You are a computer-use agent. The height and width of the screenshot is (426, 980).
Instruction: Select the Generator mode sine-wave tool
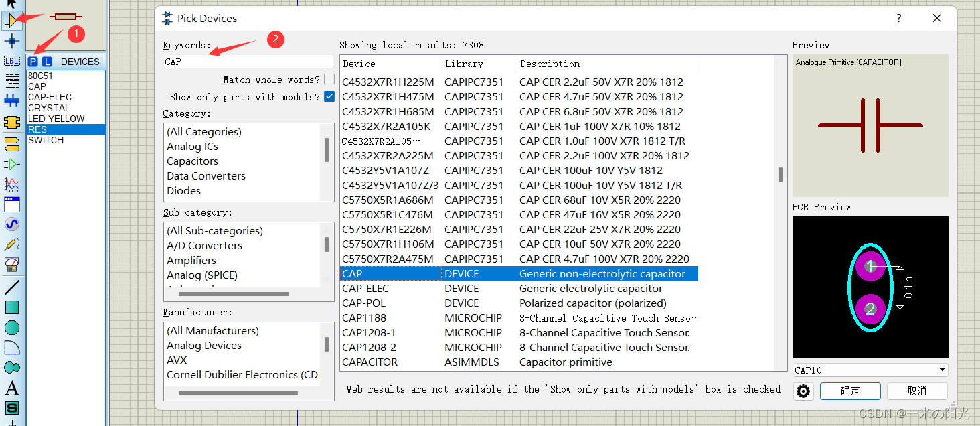coord(12,224)
